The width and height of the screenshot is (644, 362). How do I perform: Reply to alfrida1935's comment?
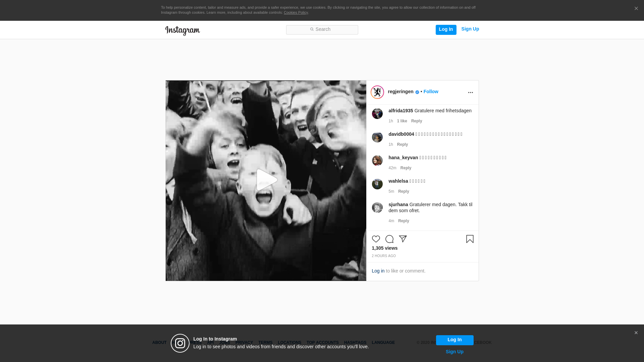coord(417,121)
